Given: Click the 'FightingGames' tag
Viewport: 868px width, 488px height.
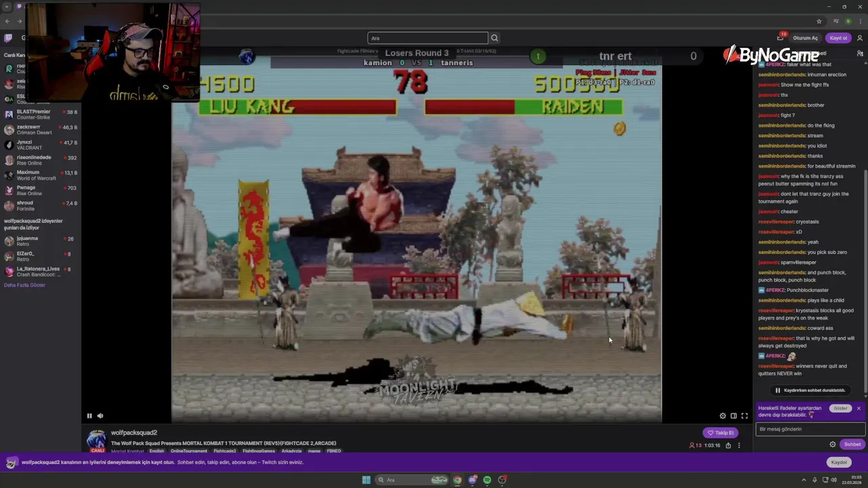Looking at the screenshot, I should pyautogui.click(x=259, y=451).
